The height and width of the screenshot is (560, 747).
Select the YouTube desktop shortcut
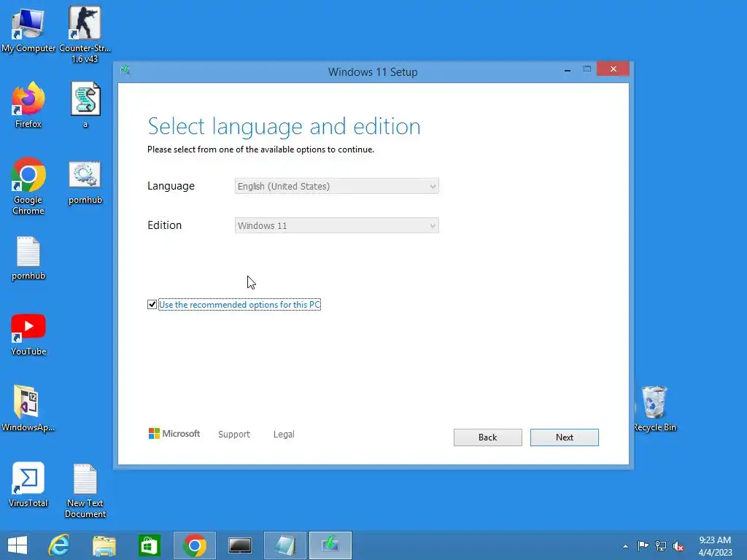[x=28, y=335]
